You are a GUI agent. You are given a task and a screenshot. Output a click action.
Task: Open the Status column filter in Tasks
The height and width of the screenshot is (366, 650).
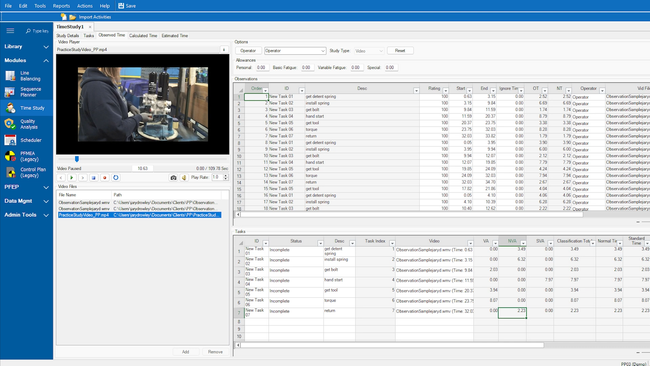(x=320, y=243)
